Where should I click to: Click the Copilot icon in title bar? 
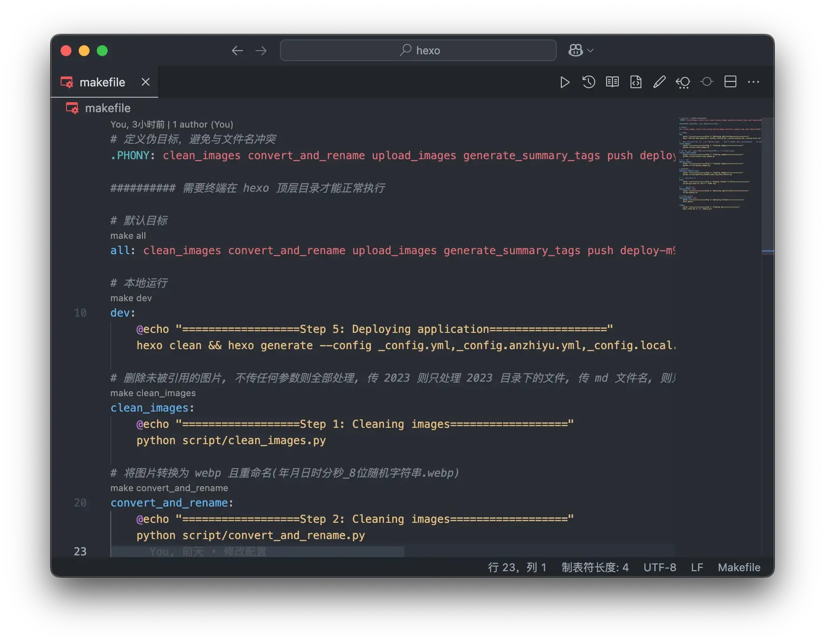(575, 50)
